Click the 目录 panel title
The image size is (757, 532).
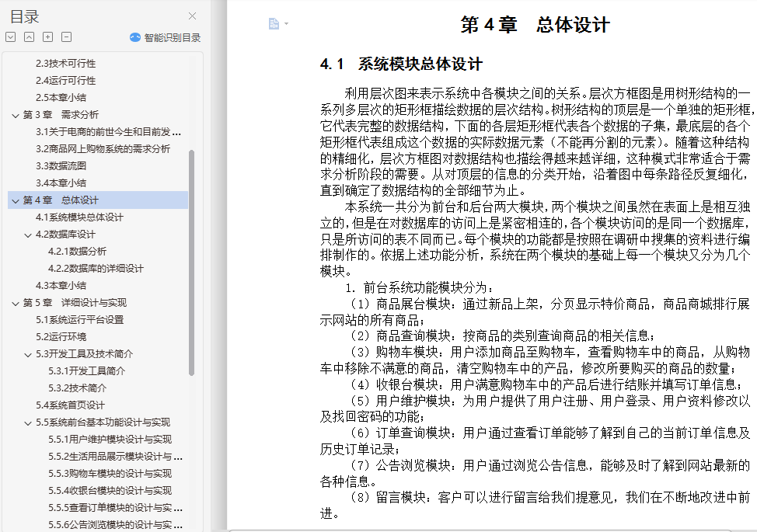tap(24, 17)
